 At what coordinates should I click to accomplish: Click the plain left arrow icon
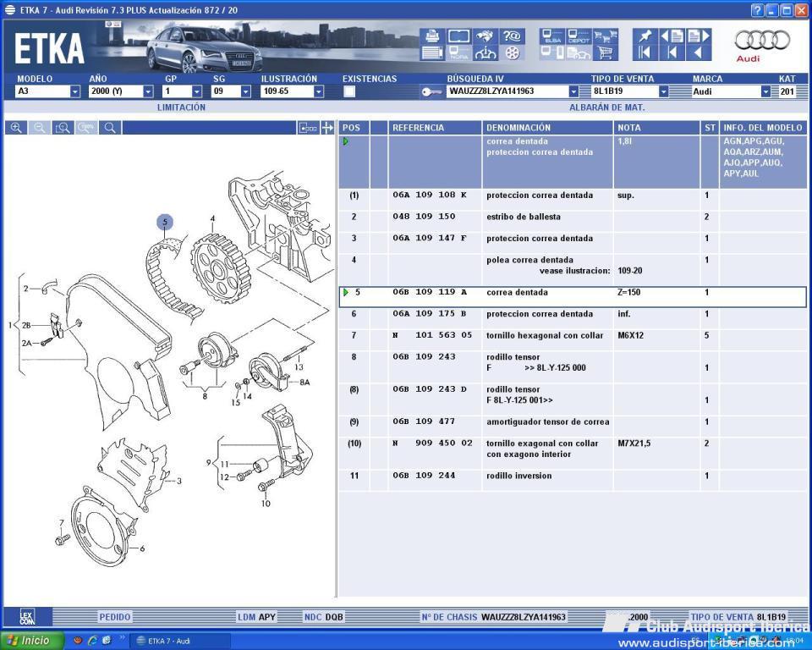tap(698, 52)
